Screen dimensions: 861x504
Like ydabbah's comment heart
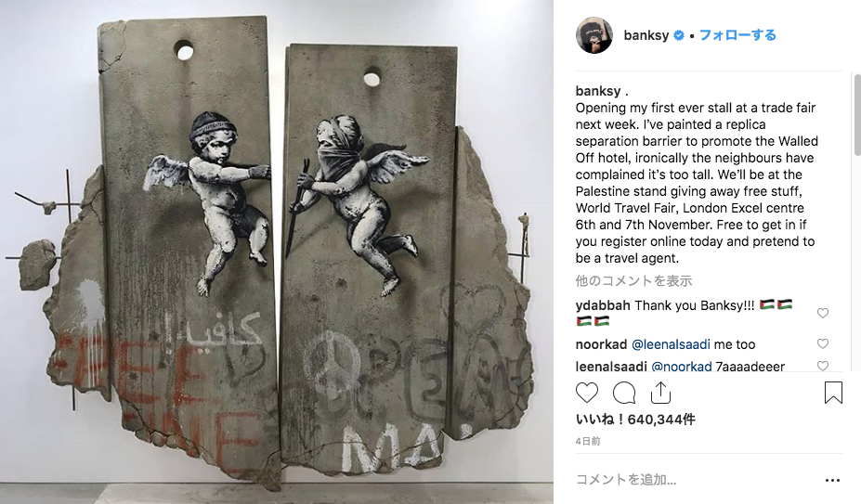(x=823, y=313)
